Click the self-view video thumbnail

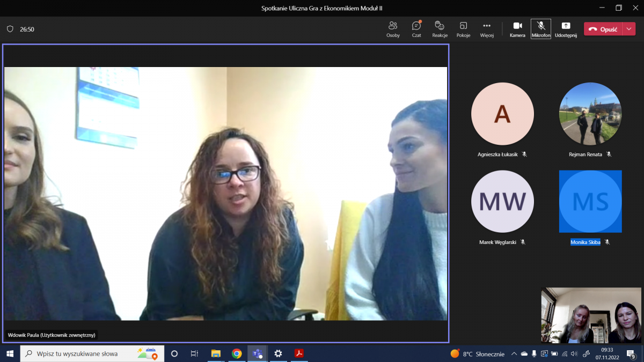point(591,315)
